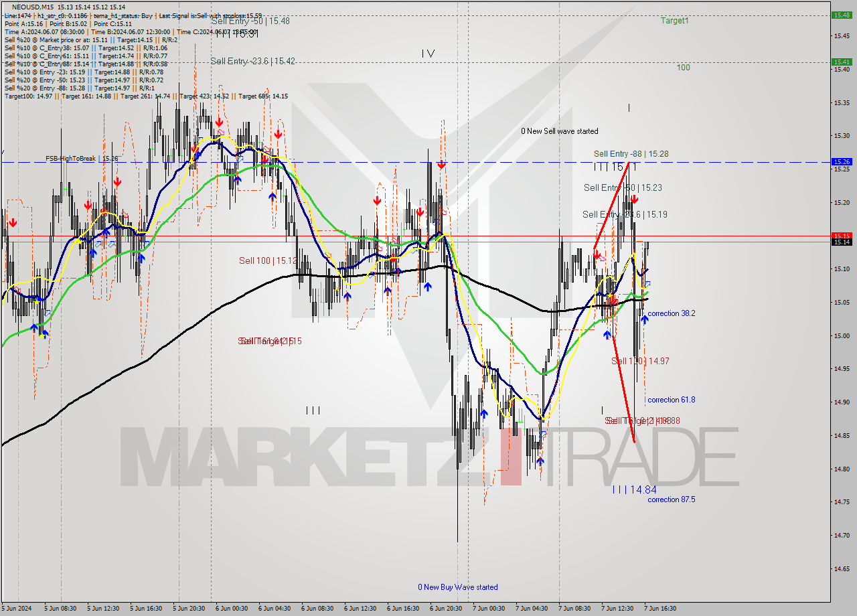Click the 'correction 38.2' label
Viewport: 857px width, 616px height.
[672, 313]
